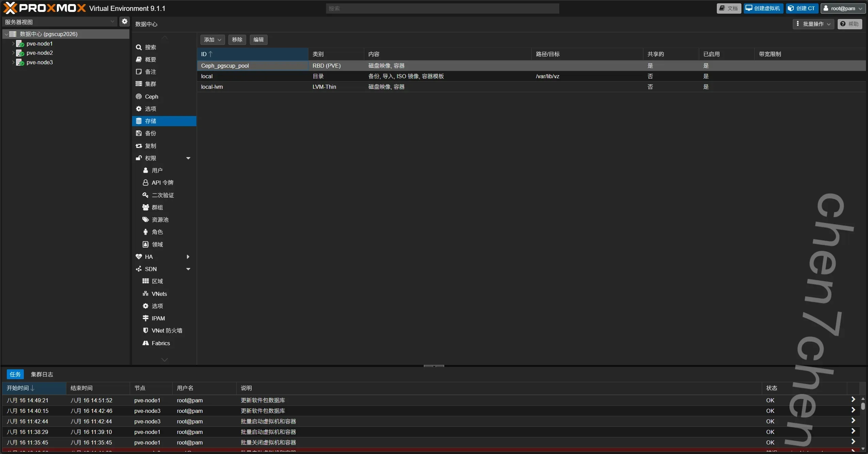868x454 pixels.
Task: Open the 存储 menu item
Action: [x=164, y=121]
